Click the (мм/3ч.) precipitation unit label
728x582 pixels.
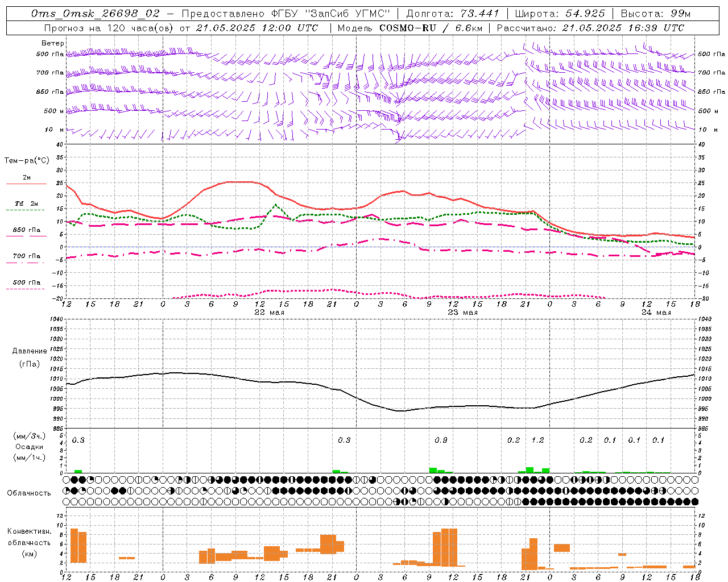point(30,436)
